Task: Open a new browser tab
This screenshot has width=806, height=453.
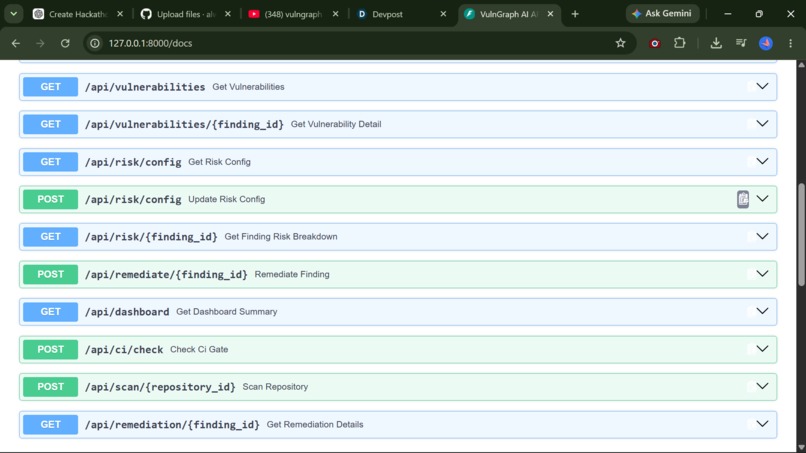Action: 575,14
